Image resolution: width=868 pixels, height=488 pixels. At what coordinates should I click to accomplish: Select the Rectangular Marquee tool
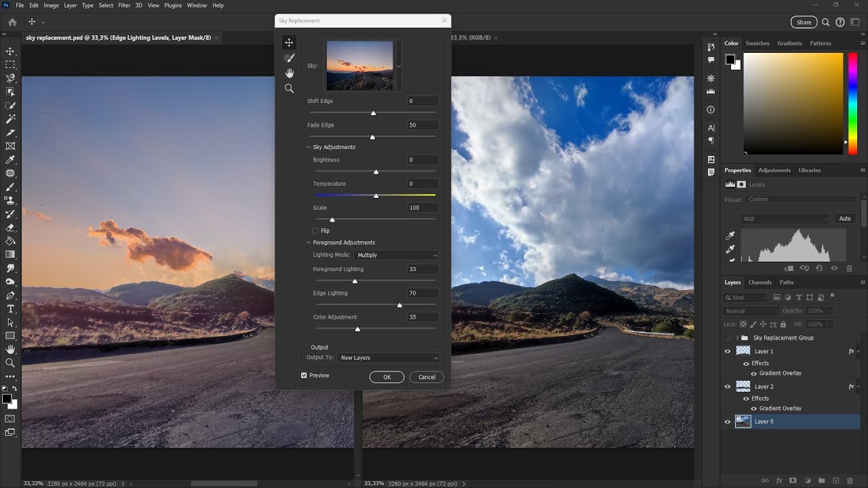(10, 65)
